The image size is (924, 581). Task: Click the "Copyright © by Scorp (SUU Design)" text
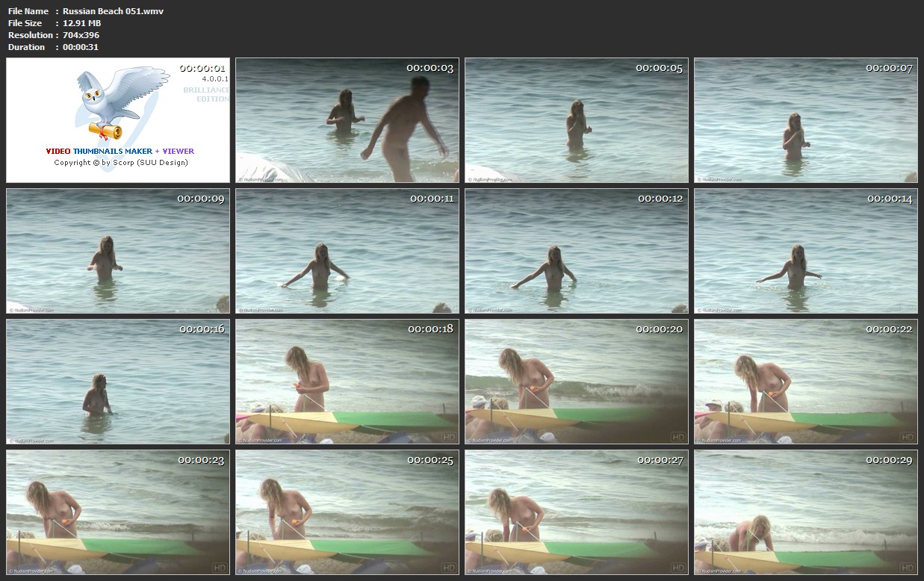pos(120,162)
